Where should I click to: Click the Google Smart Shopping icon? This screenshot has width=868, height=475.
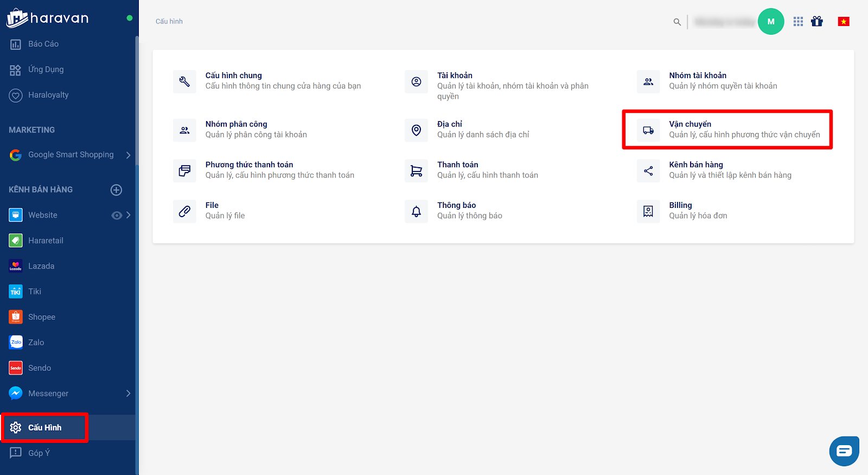(16, 155)
